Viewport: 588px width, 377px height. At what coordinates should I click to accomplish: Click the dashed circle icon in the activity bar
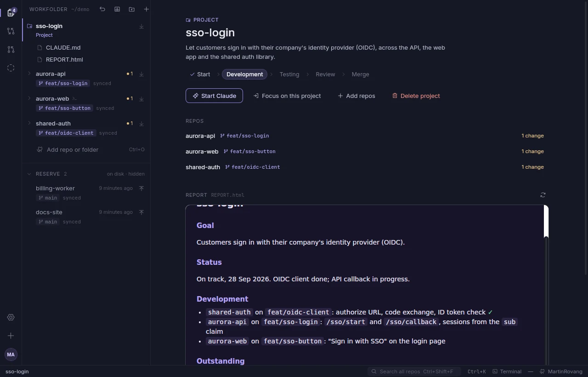pos(11,68)
